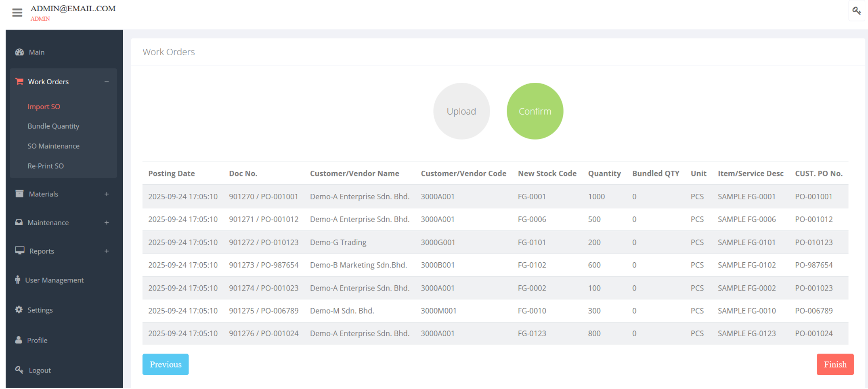This screenshot has height=389, width=868.
Task: Open the SO Maintenance menu item
Action: click(x=53, y=146)
